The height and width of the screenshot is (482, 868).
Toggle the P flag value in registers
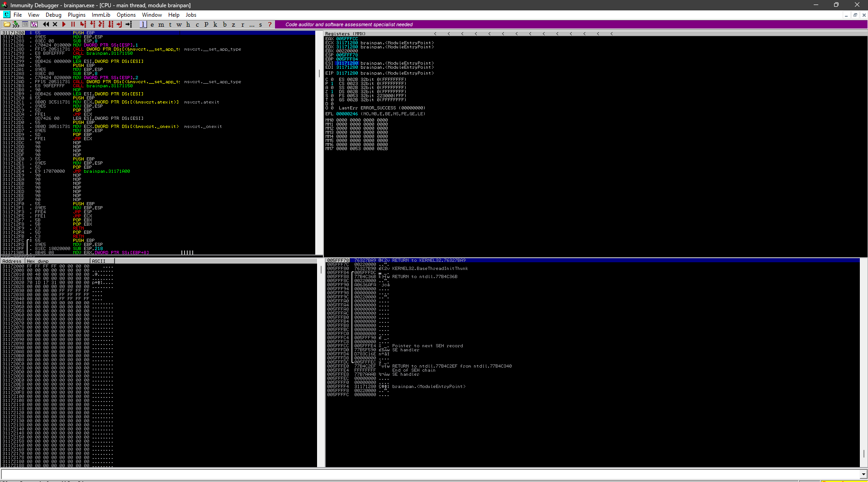coord(332,84)
